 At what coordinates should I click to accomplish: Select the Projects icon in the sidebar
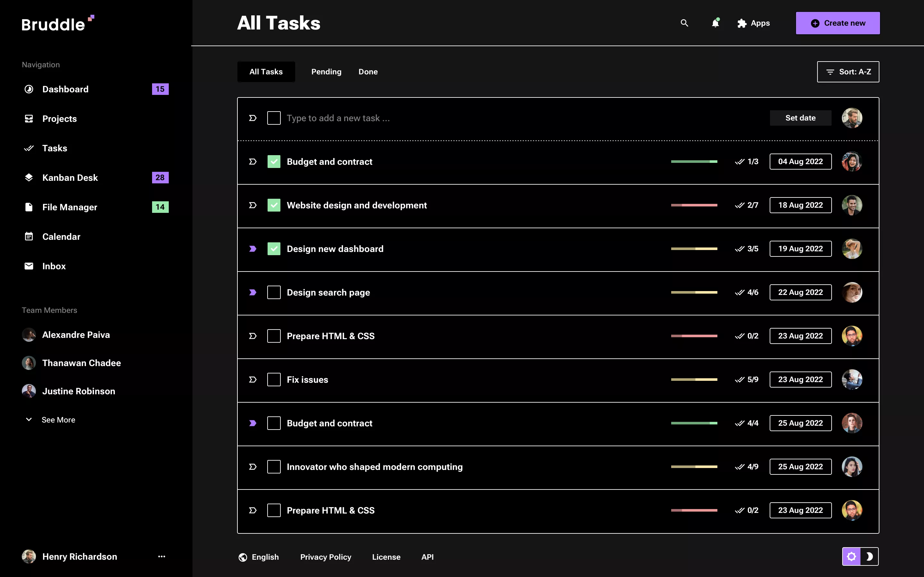pos(29,119)
